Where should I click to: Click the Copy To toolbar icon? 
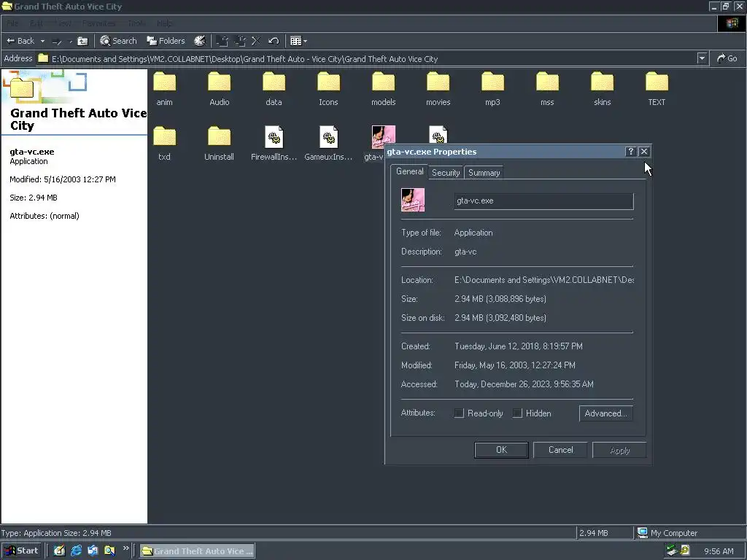coord(239,41)
